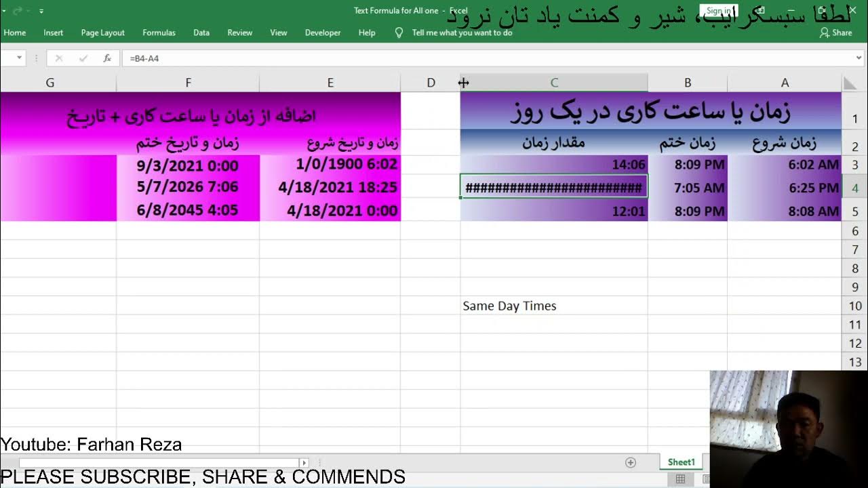Add a new sheet with the plus icon

pos(631,462)
